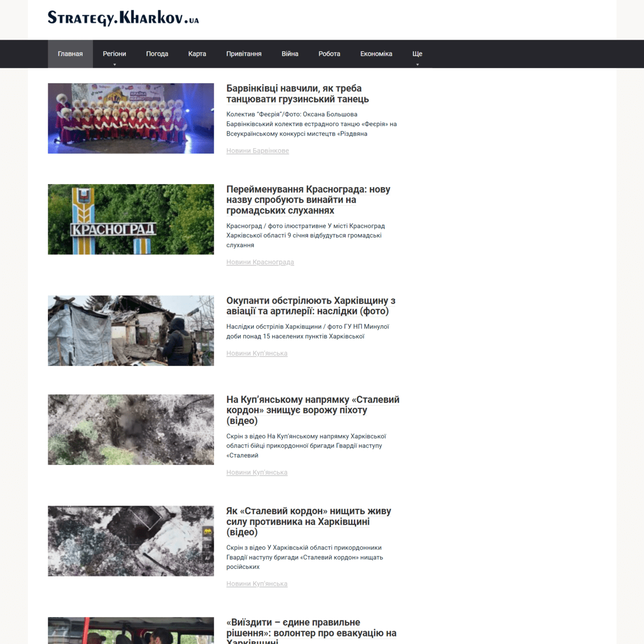Select the Главная menu item

70,54
